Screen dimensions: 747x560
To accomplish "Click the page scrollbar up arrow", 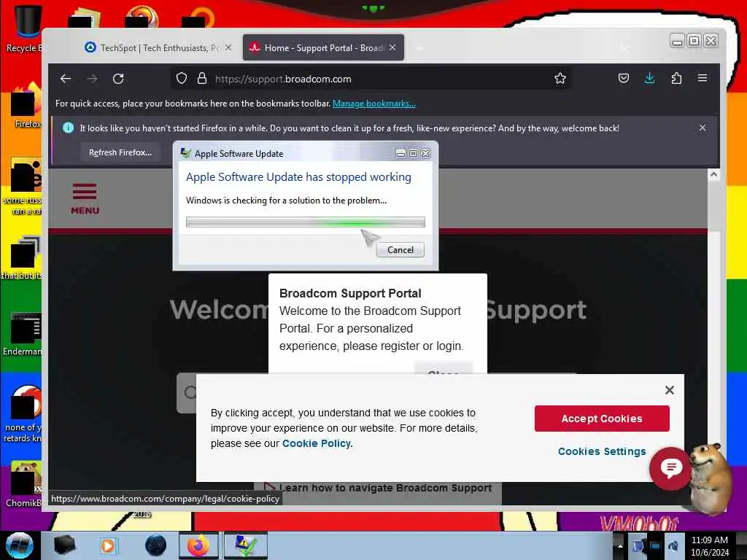I will coord(713,175).
